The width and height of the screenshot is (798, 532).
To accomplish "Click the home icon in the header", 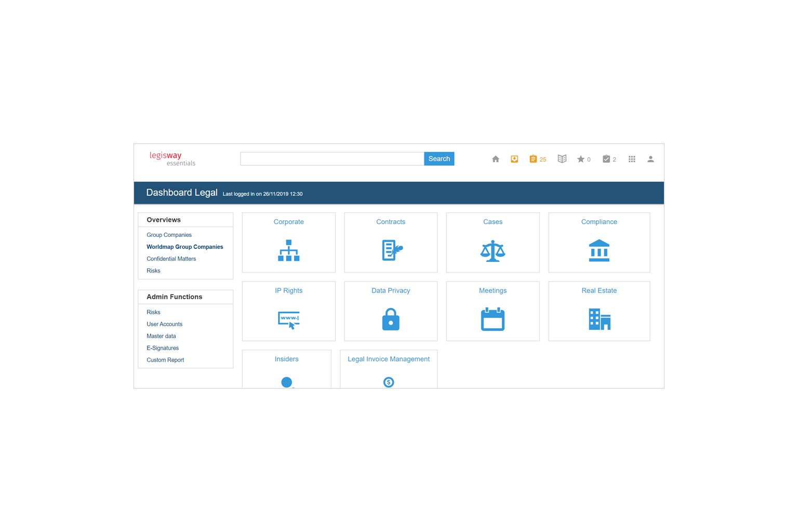I will click(496, 159).
